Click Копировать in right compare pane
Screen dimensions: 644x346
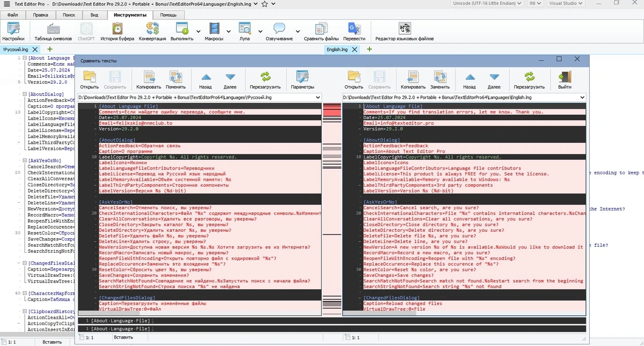click(413, 80)
